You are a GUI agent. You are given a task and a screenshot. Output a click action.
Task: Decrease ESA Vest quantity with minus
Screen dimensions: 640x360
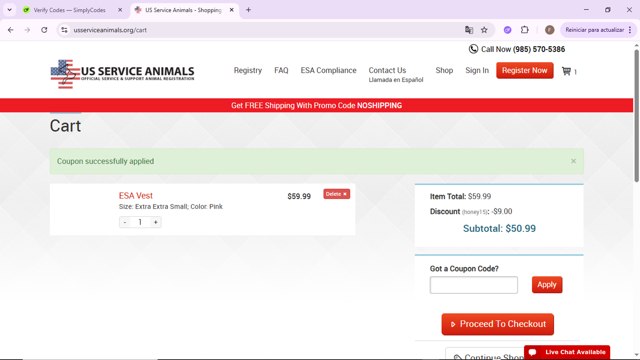tap(125, 222)
